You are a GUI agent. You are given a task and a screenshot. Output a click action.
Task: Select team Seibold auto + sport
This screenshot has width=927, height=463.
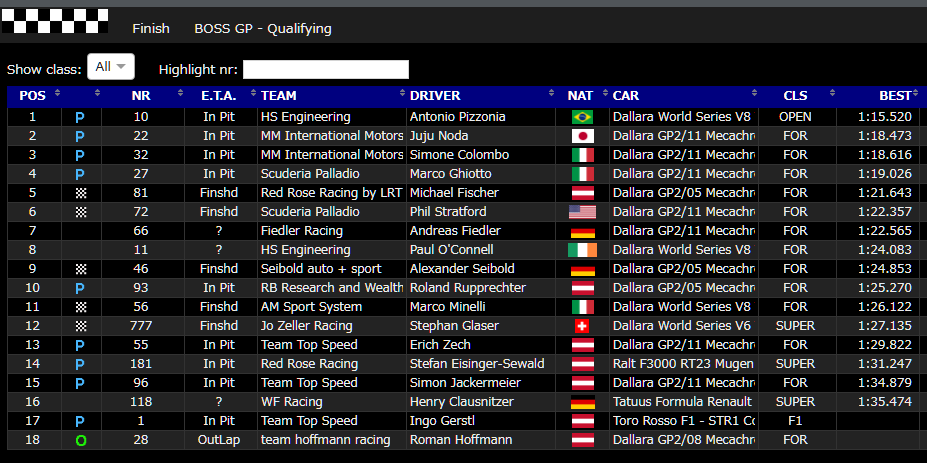(x=321, y=268)
